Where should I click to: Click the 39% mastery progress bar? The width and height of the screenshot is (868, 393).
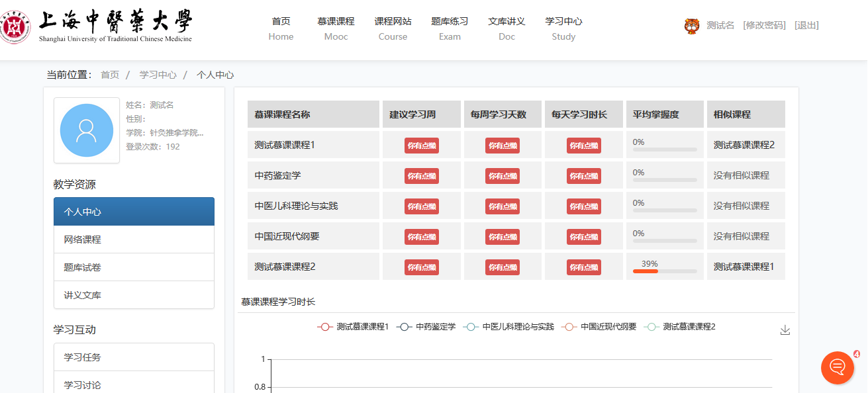(665, 271)
